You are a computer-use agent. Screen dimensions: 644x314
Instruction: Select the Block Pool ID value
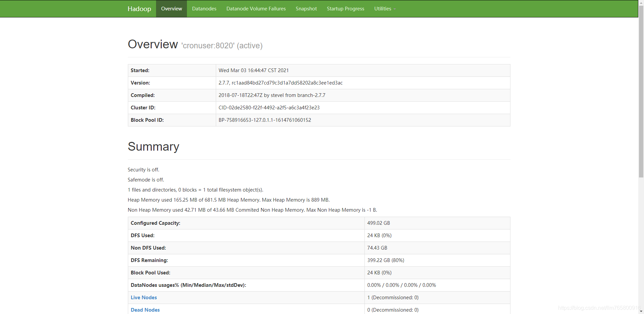265,120
